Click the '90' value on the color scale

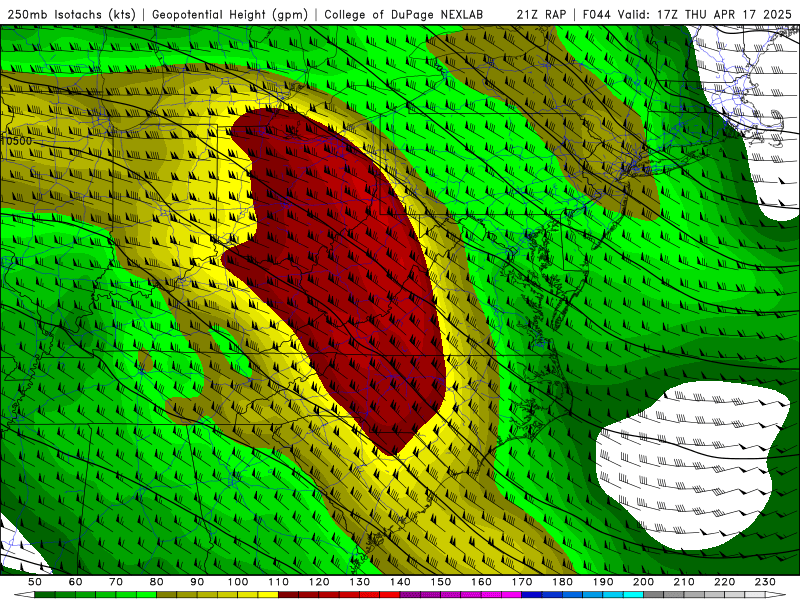click(197, 582)
